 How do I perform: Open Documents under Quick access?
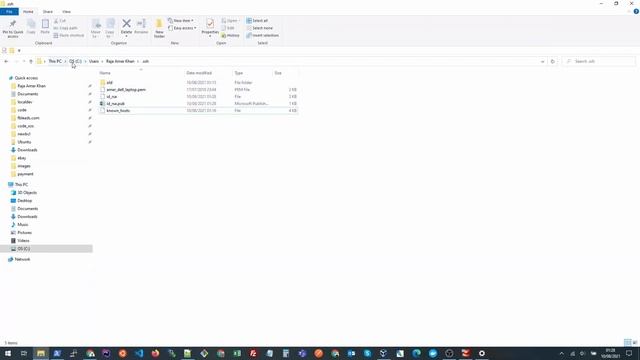(x=28, y=94)
